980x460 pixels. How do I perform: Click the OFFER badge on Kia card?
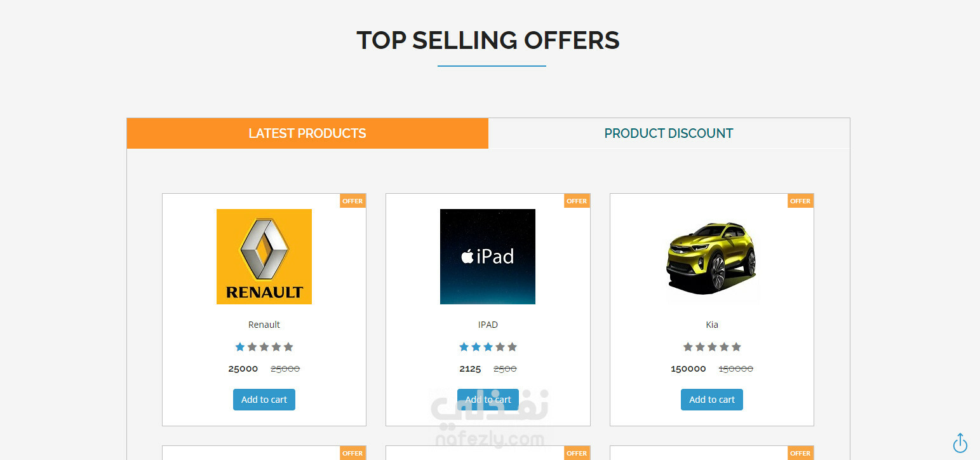800,201
